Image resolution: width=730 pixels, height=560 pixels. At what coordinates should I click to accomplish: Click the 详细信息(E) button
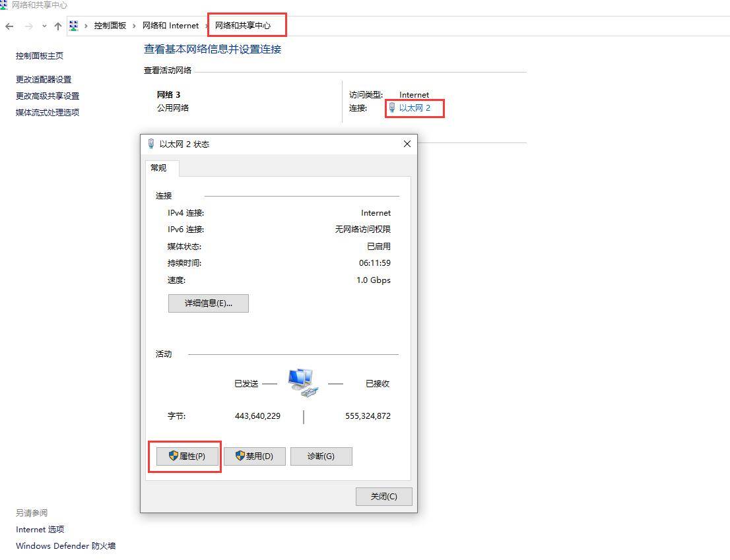click(208, 303)
